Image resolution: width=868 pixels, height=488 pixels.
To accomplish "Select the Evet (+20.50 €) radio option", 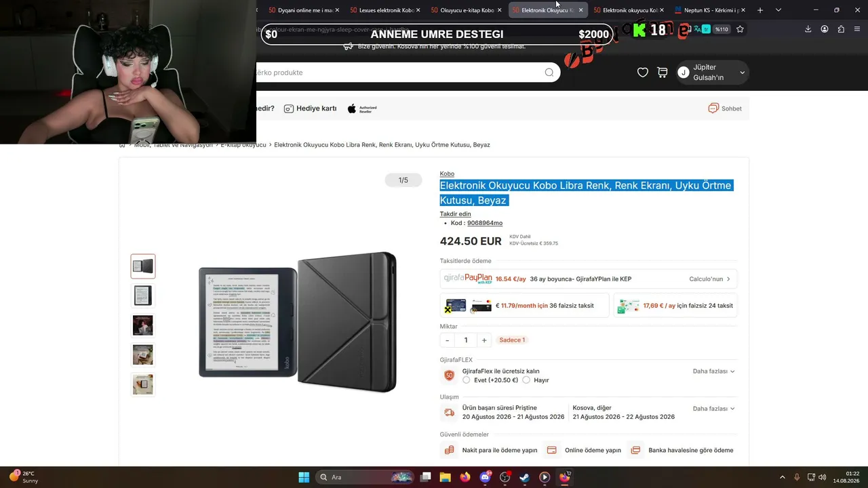I will point(466,380).
